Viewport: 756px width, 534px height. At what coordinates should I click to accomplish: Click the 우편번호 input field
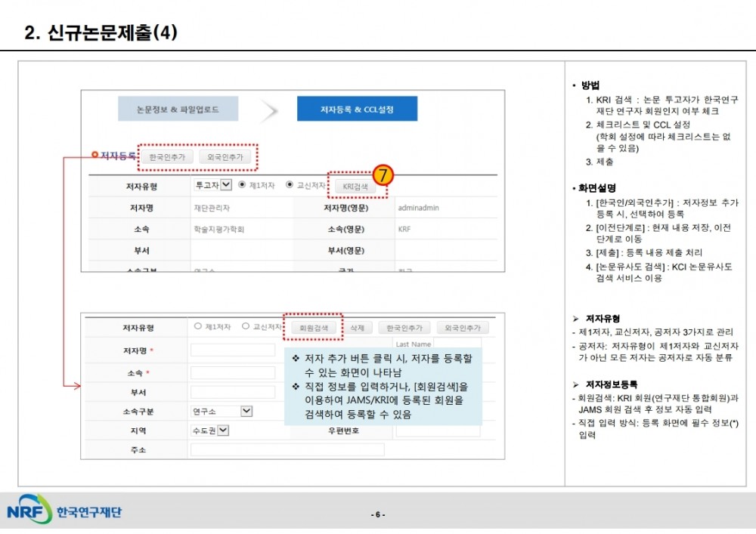tap(438, 431)
